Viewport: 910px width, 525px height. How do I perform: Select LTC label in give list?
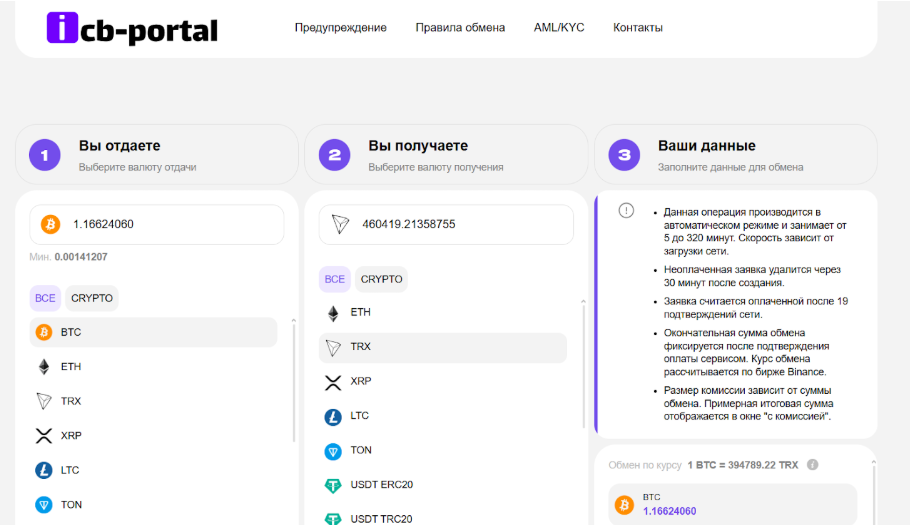tap(70, 470)
